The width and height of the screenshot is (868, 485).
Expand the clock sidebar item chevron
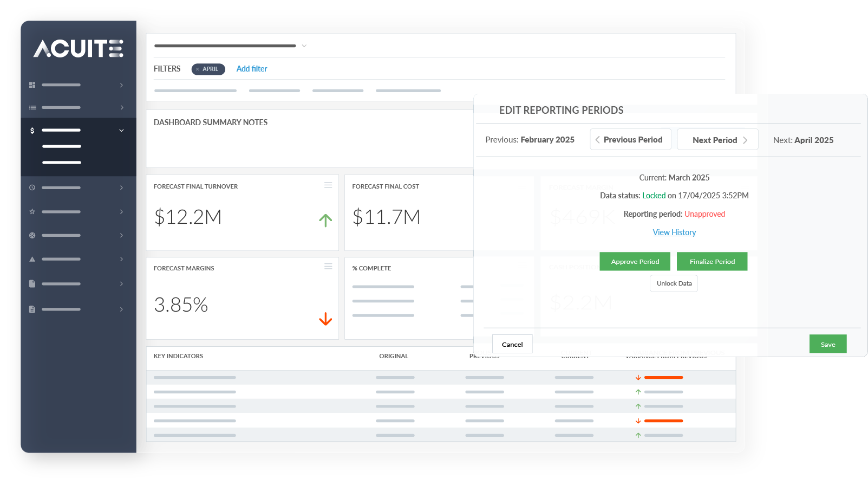point(121,187)
